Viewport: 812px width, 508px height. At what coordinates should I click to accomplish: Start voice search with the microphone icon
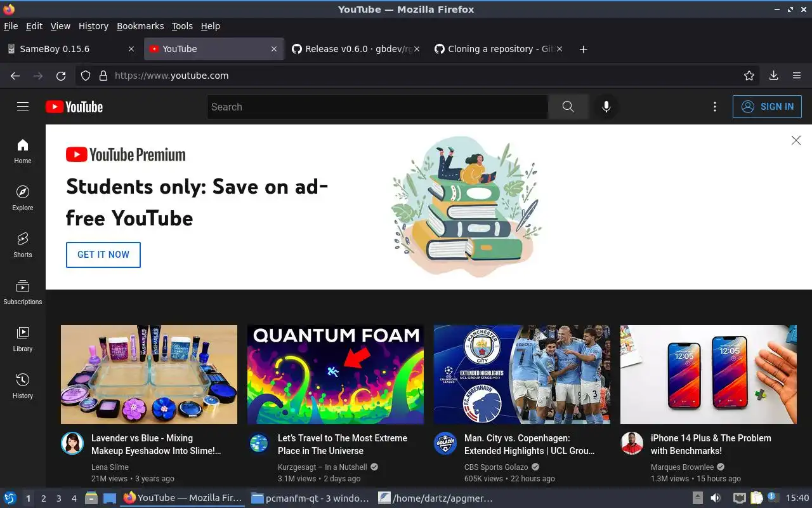pyautogui.click(x=606, y=107)
